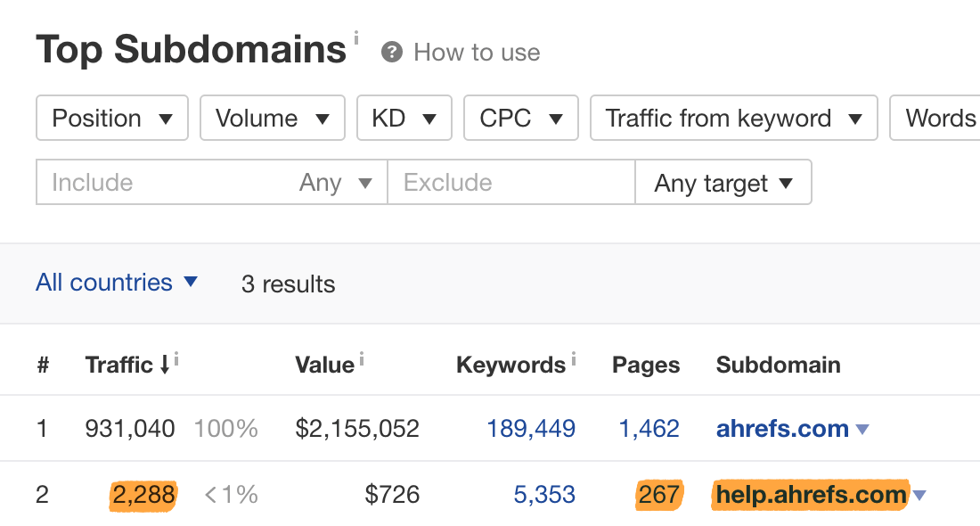Click the 189,449 keywords link

point(531,429)
